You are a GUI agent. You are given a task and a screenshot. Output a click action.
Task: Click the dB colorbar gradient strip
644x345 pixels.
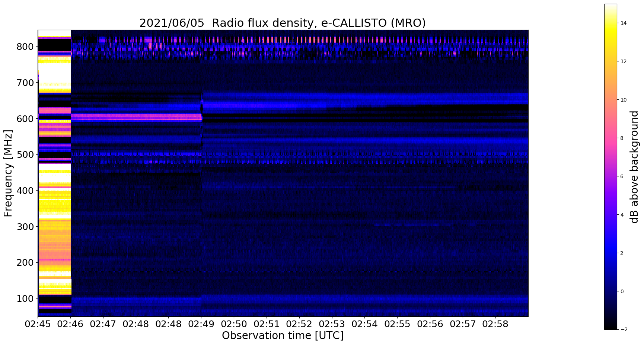tap(610, 167)
